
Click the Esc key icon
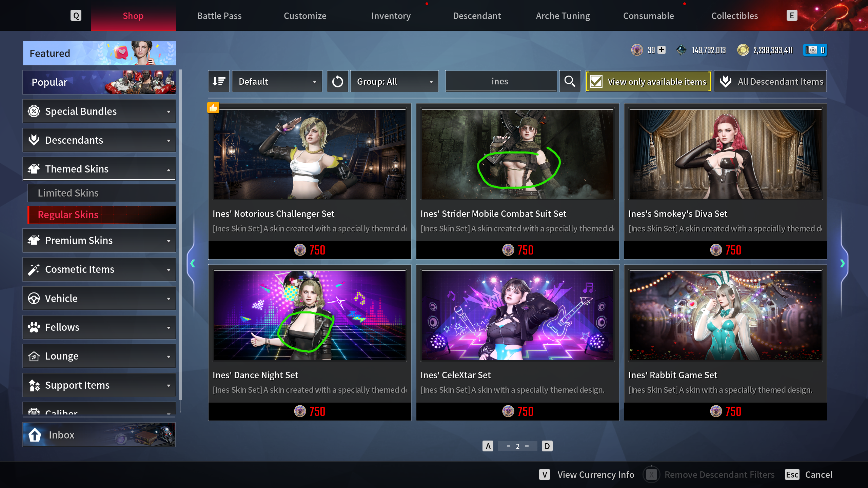coord(792,474)
